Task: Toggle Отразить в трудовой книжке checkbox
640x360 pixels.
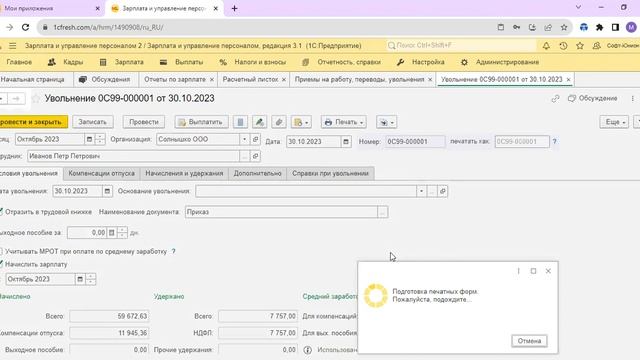Action: click(x=1, y=212)
